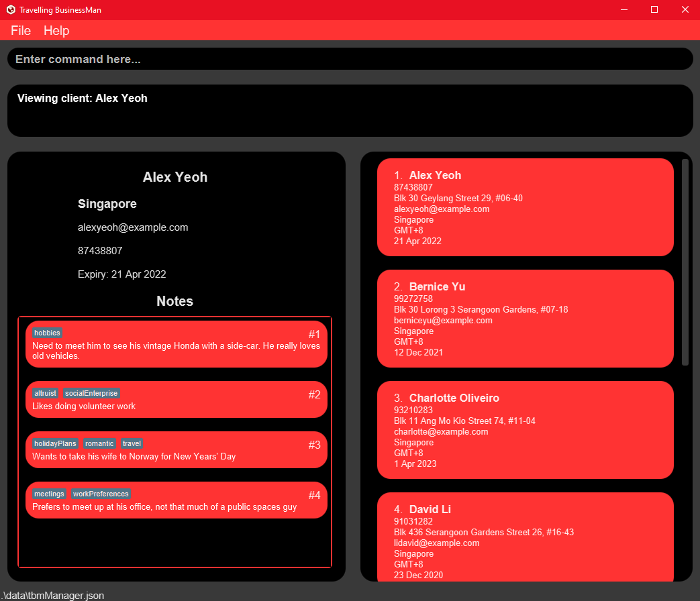Click the hobbies tag on note #1
Viewport: 700px width, 601px height.
[x=47, y=333]
